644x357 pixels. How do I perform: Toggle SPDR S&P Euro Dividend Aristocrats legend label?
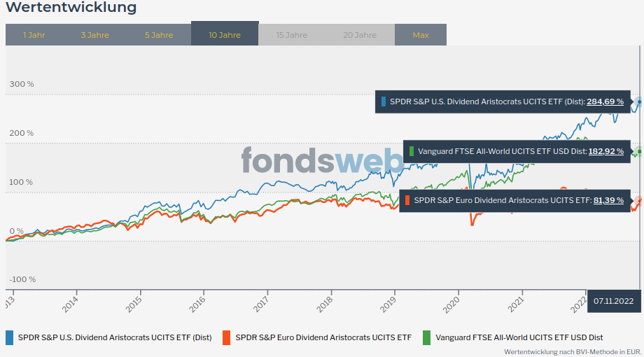(323, 337)
